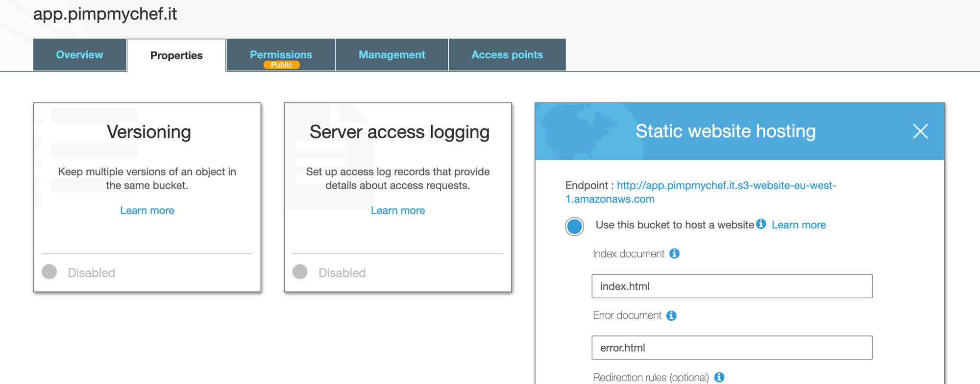Switch to Access points tab
The height and width of the screenshot is (384, 980).
point(507,55)
